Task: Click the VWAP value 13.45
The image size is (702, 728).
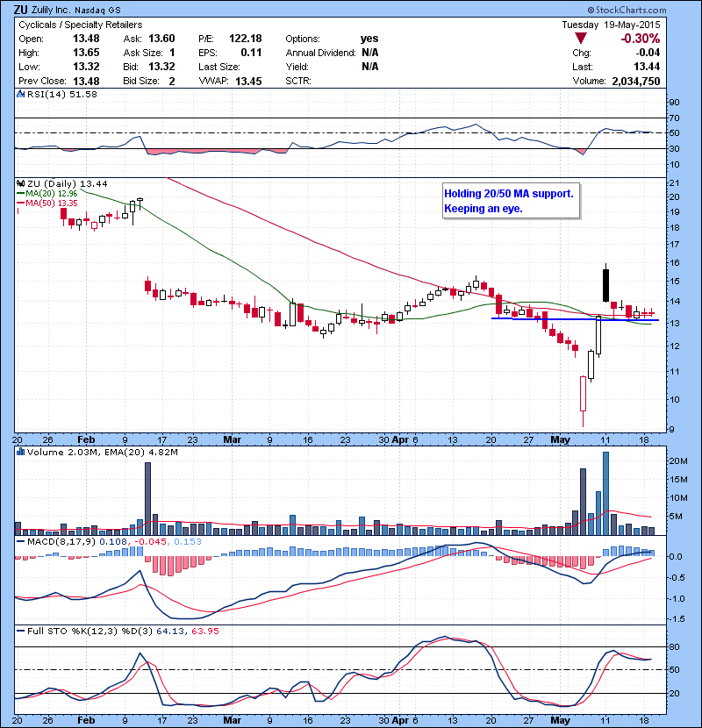Action: point(248,82)
